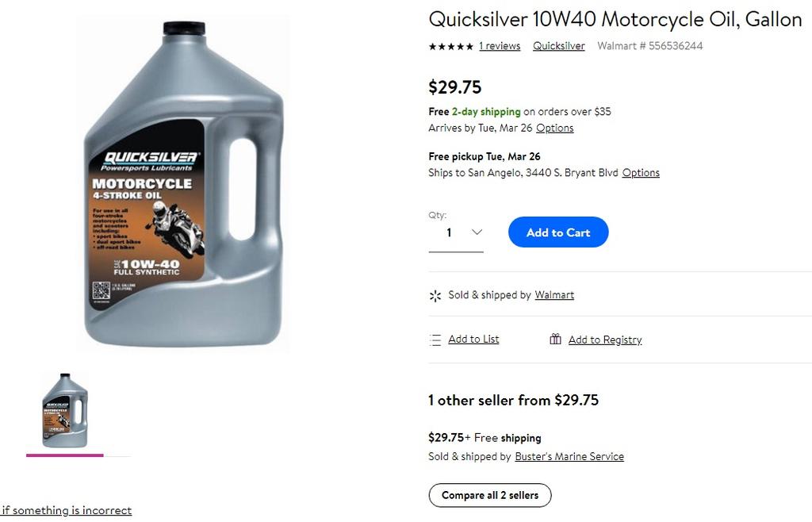
Task: Select the oil bottle thumbnail image
Action: point(65,411)
